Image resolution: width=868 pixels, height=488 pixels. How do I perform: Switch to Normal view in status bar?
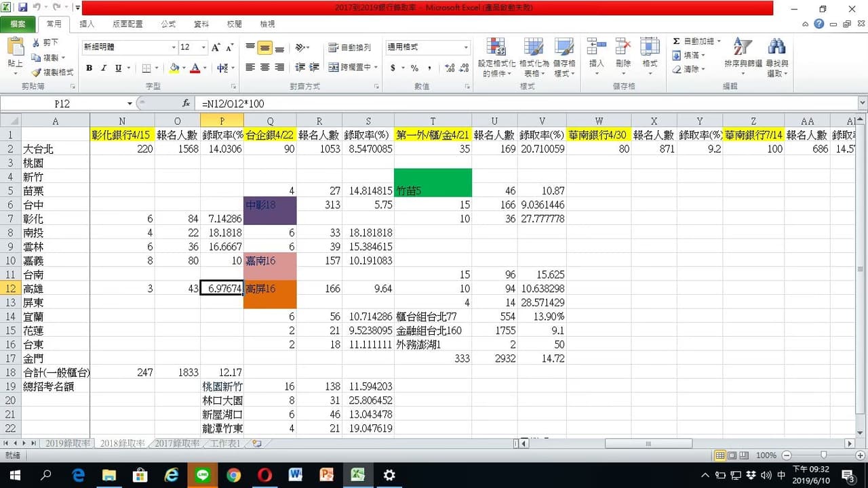click(721, 455)
